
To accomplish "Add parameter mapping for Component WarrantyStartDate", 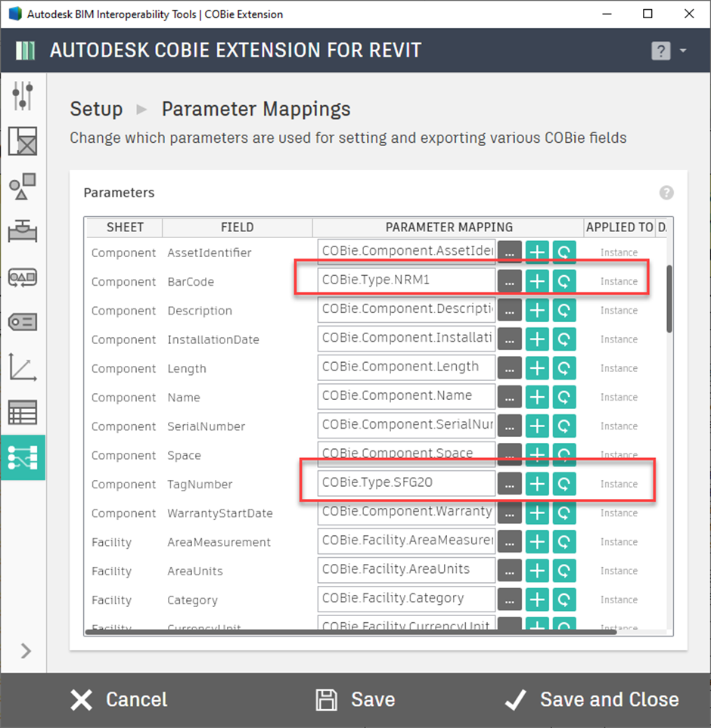I will click(537, 513).
